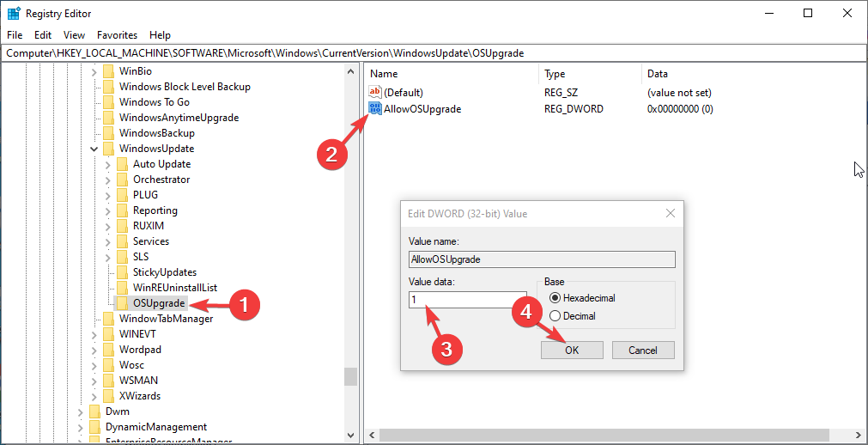Click the 0x00000000 (0) data cell
This screenshot has height=445, width=868.
[x=680, y=109]
